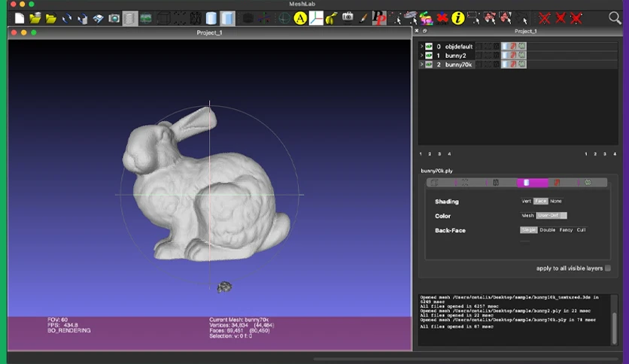Screen dimensions: 629x364
Task: Check apply to all visible layers
Action: pos(608,268)
